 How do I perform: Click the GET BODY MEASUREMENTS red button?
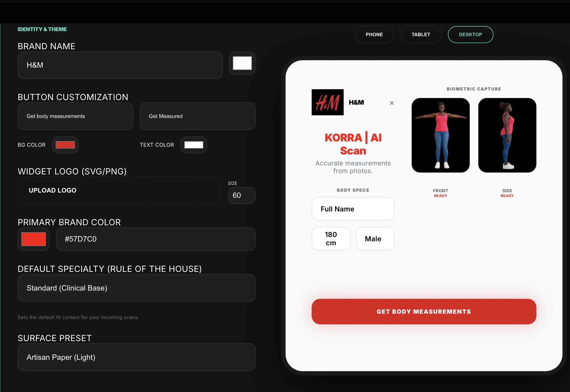click(424, 312)
